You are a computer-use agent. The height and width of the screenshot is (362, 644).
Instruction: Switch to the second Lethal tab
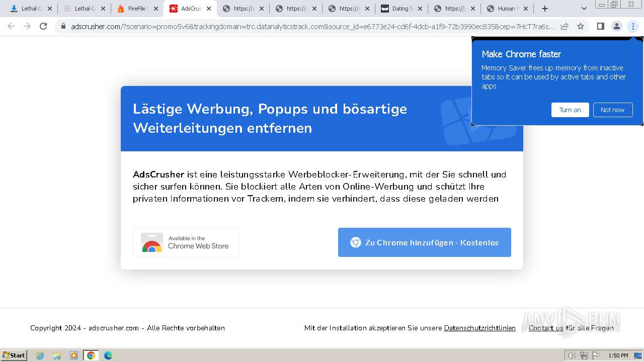click(x=85, y=9)
